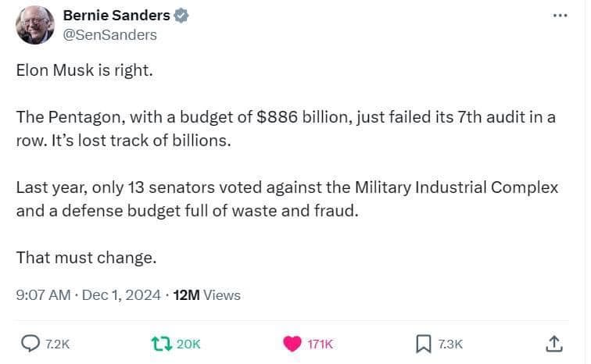Click the share upload icon
Viewport: 591px width, 364px height.
coord(553,344)
